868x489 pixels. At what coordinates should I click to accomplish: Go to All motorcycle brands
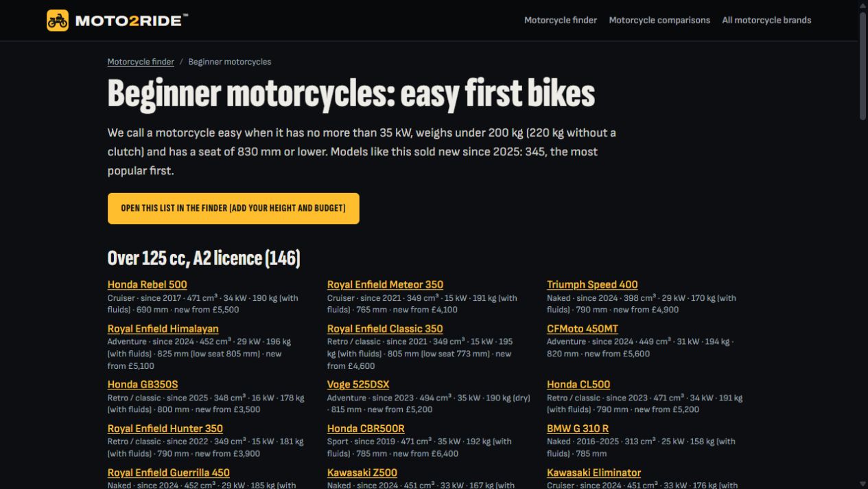766,21
